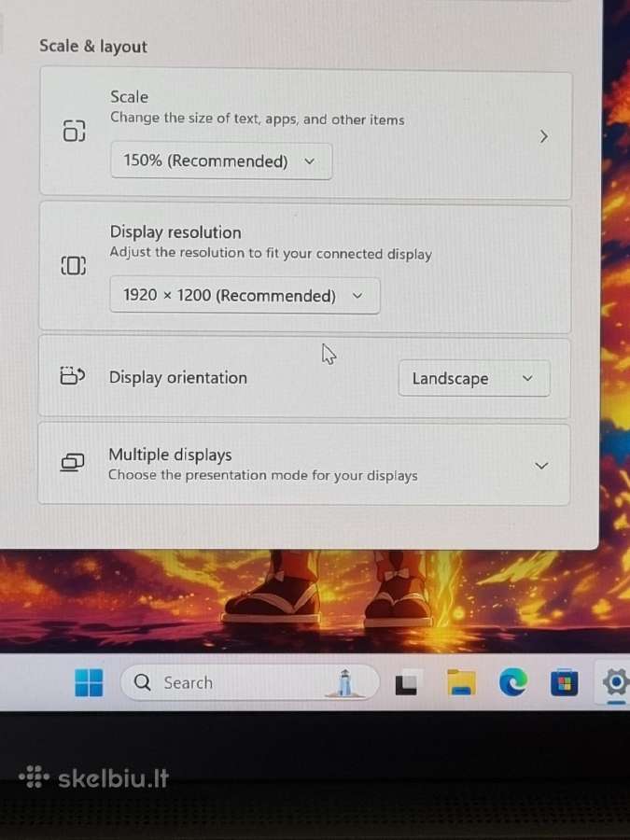Click the Display resolution title
630x840 pixels.
pos(175,232)
